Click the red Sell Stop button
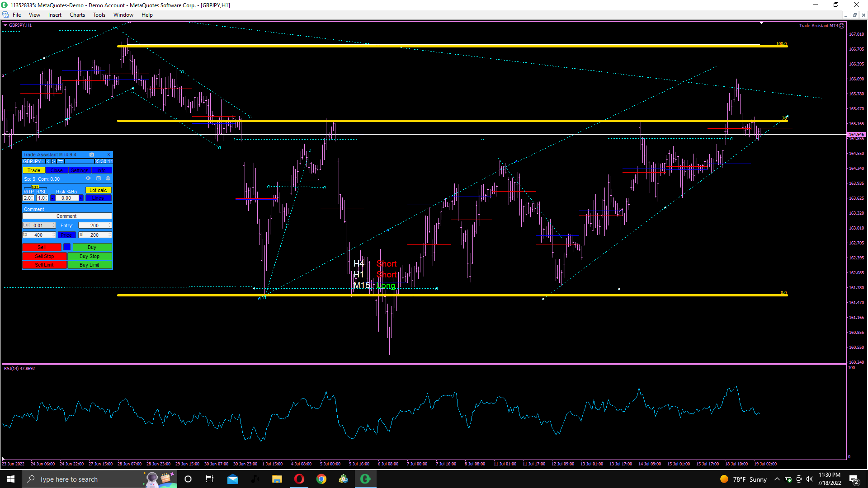The image size is (868, 488). pos(44,256)
